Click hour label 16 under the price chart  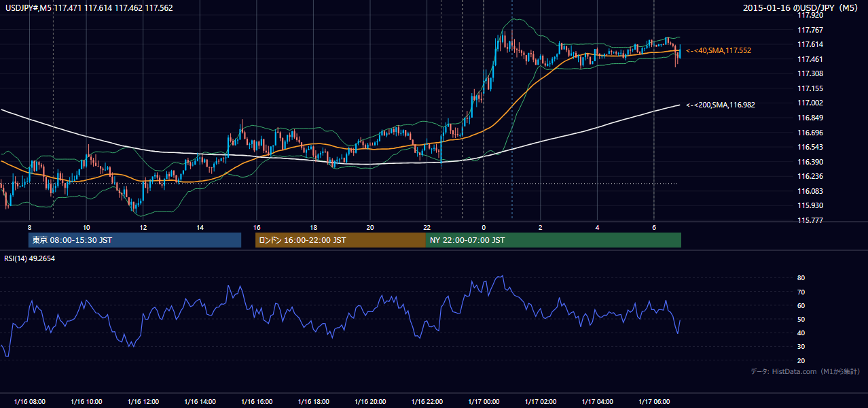pos(257,227)
